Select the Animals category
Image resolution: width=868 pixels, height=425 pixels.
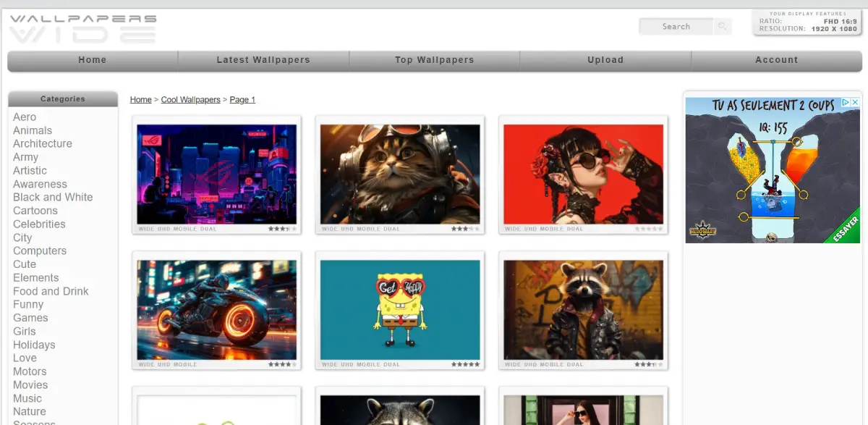(x=33, y=130)
